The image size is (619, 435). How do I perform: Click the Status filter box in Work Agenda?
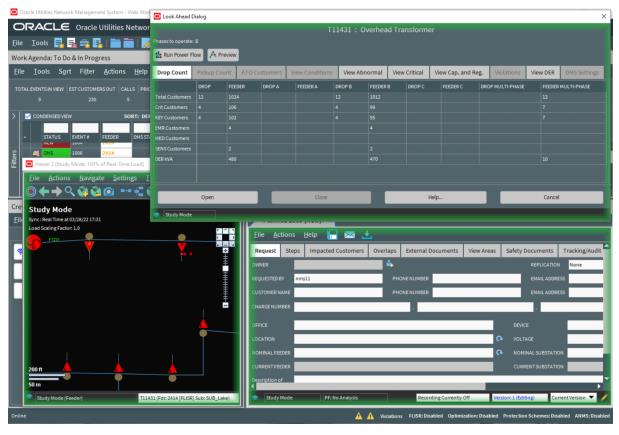click(56, 128)
